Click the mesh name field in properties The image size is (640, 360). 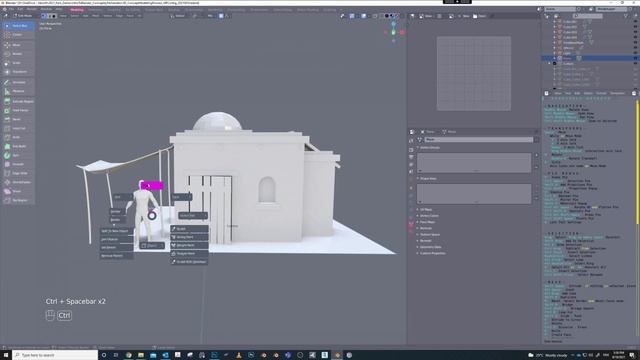pyautogui.click(x=479, y=140)
